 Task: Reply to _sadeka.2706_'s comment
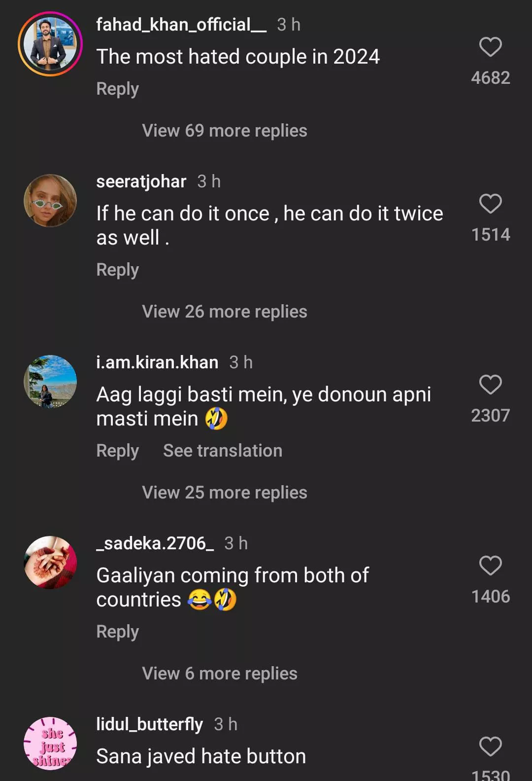117,632
